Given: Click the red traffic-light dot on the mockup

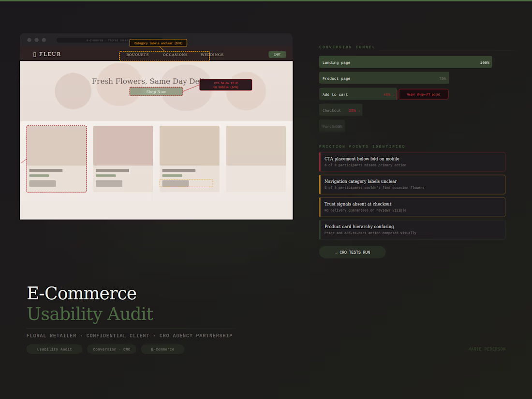Looking at the screenshot, I should pyautogui.click(x=29, y=40).
